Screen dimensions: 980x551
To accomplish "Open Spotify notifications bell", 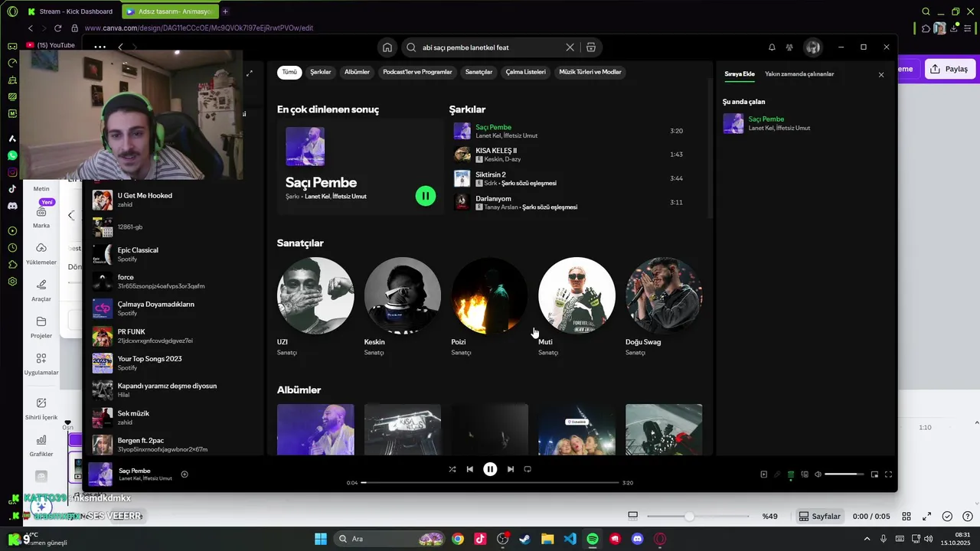I will [x=772, y=47].
